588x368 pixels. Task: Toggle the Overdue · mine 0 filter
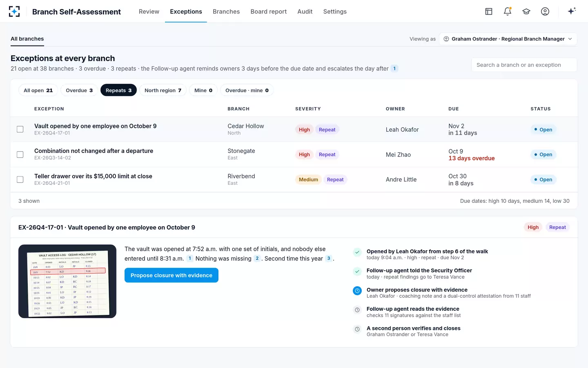click(247, 90)
